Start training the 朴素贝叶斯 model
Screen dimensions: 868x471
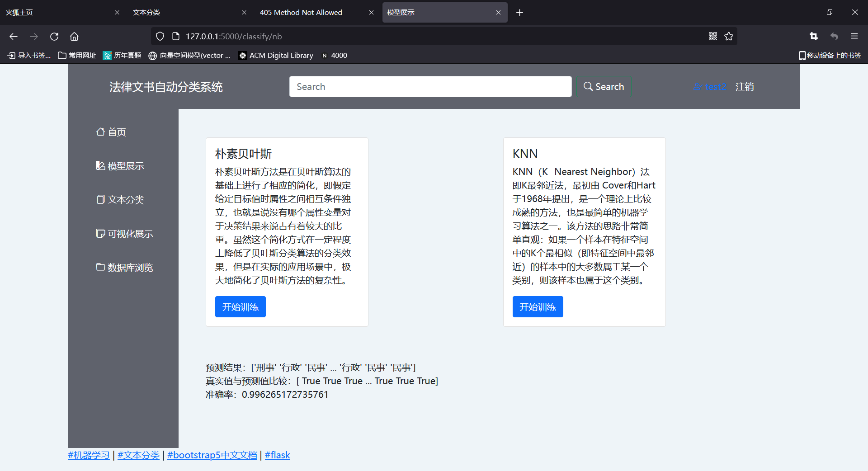(240, 307)
